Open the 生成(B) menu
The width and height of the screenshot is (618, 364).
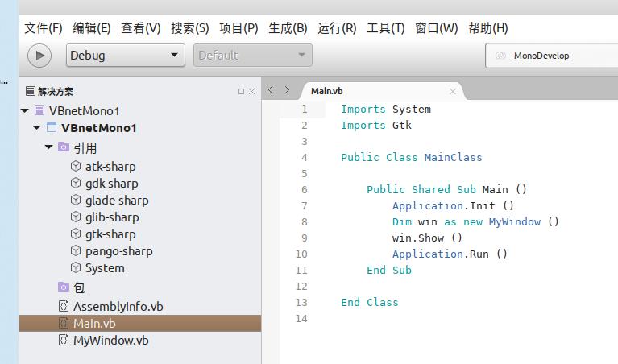tap(288, 28)
